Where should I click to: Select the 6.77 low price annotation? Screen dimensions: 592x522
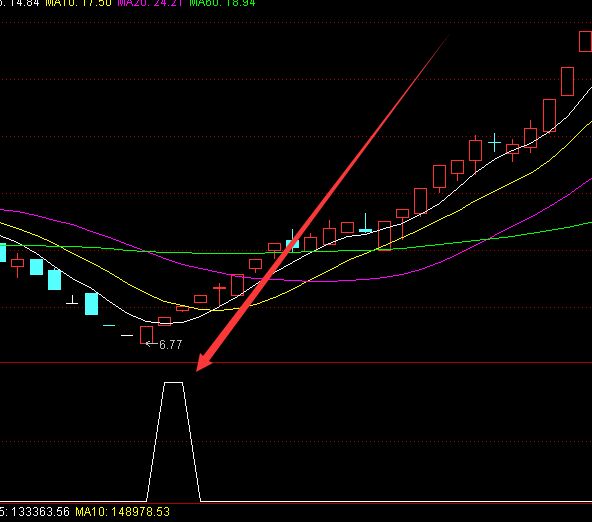[171, 345]
